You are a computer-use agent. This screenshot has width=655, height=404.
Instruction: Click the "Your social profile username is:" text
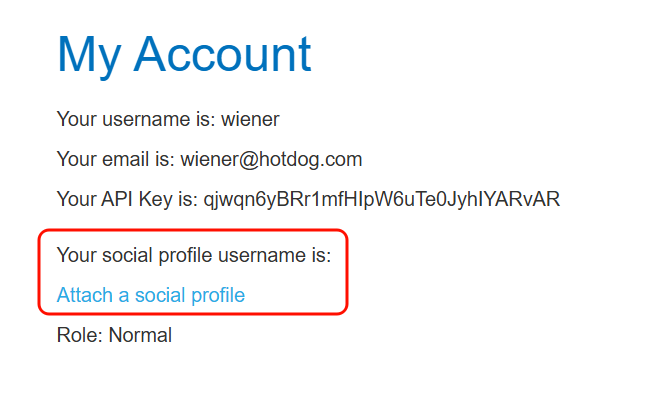(x=193, y=255)
